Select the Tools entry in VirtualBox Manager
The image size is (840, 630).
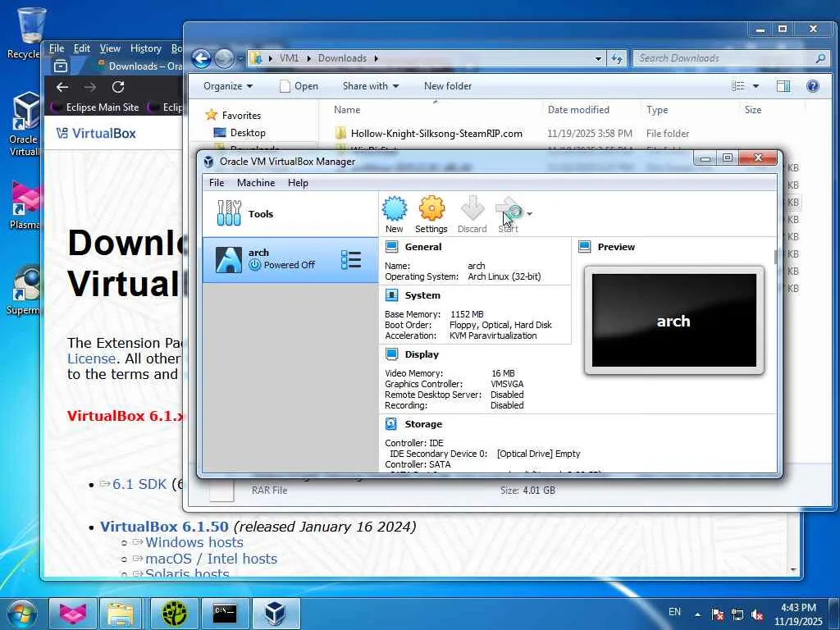[290, 214]
